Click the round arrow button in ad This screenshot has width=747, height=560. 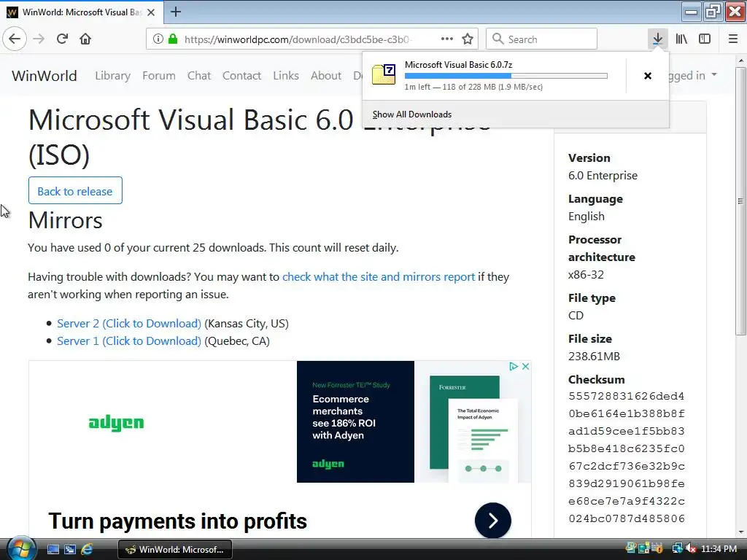493,521
